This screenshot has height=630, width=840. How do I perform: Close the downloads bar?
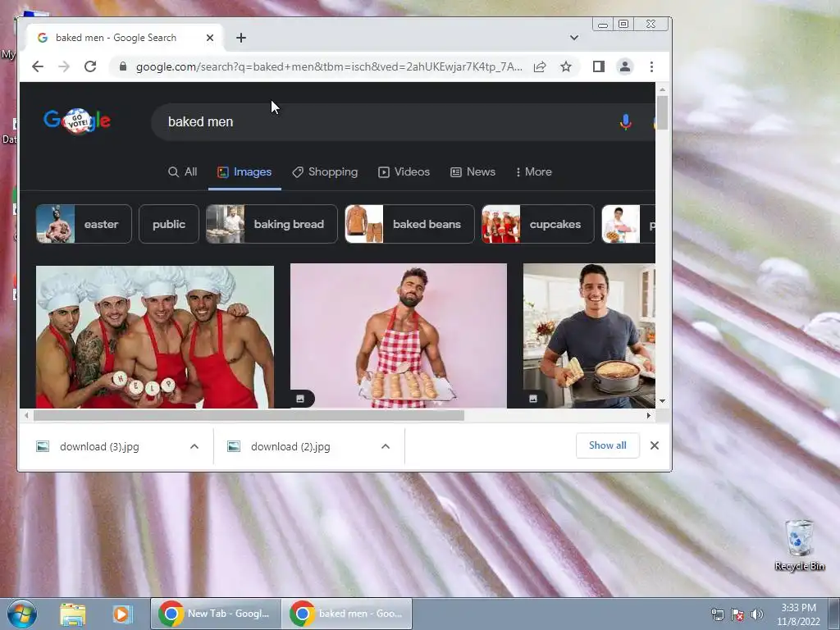(x=655, y=445)
